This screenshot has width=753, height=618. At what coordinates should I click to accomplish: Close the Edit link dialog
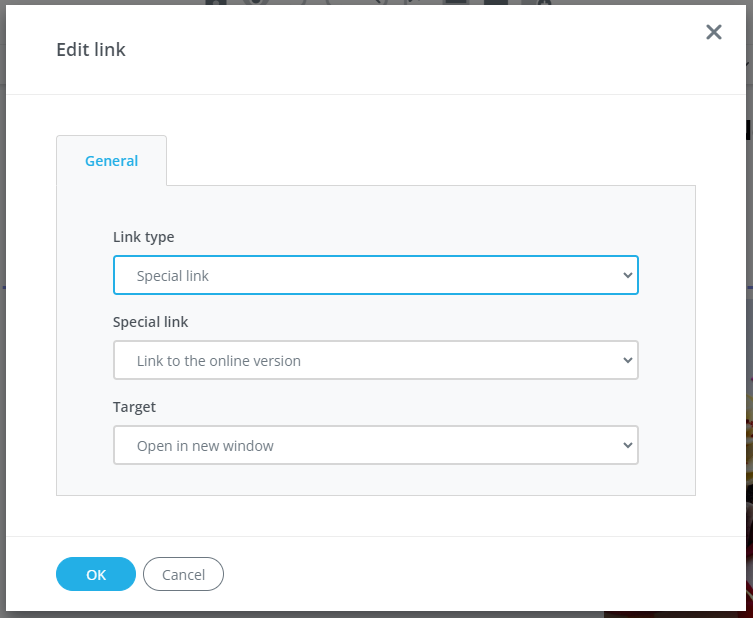click(713, 32)
